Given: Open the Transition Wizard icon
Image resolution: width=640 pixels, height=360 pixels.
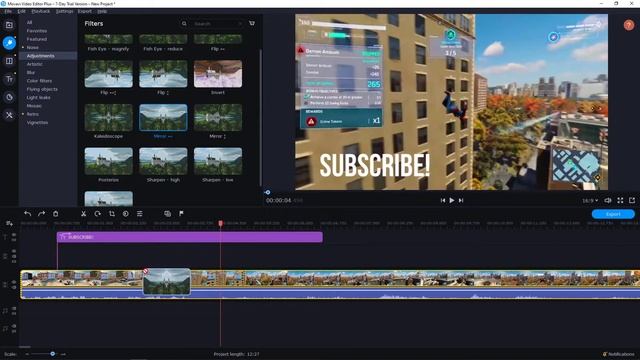Looking at the screenshot, I should click(167, 213).
